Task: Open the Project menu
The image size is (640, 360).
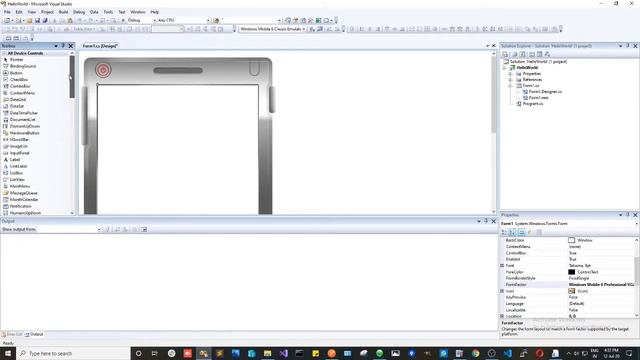Action: 47,12
